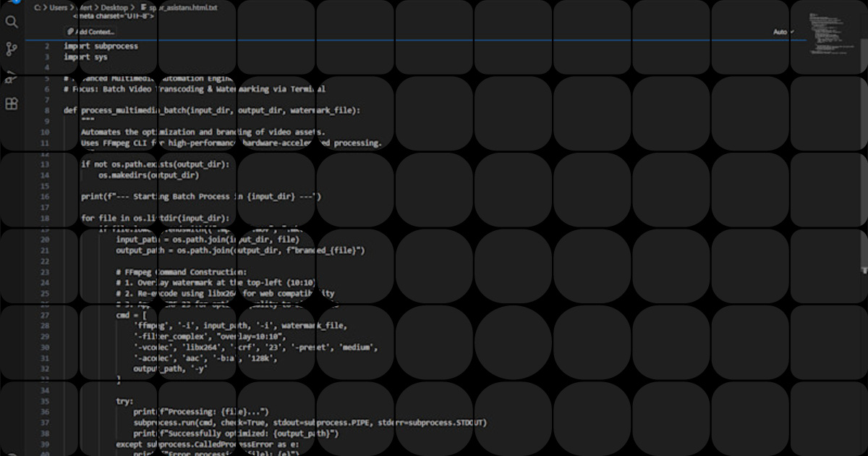Viewport: 868px width, 456px height.
Task: Open the Source Control panel icon
Action: point(11,49)
